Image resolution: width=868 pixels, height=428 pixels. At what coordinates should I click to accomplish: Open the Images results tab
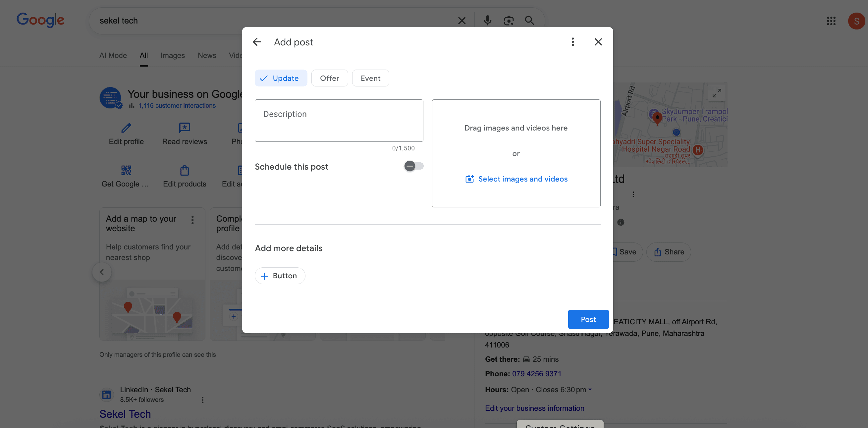pos(173,55)
